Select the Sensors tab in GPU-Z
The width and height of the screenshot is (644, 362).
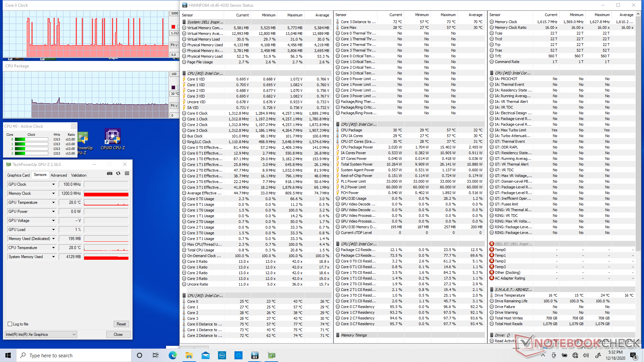tap(40, 175)
